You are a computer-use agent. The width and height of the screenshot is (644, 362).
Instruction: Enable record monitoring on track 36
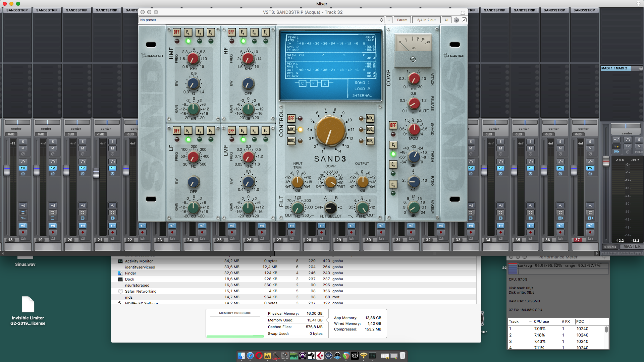560,226
